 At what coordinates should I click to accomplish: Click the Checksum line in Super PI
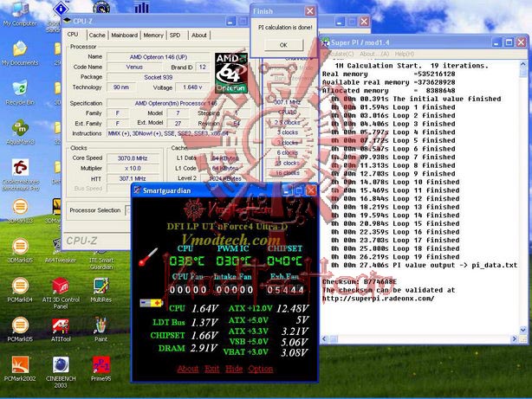(x=360, y=281)
